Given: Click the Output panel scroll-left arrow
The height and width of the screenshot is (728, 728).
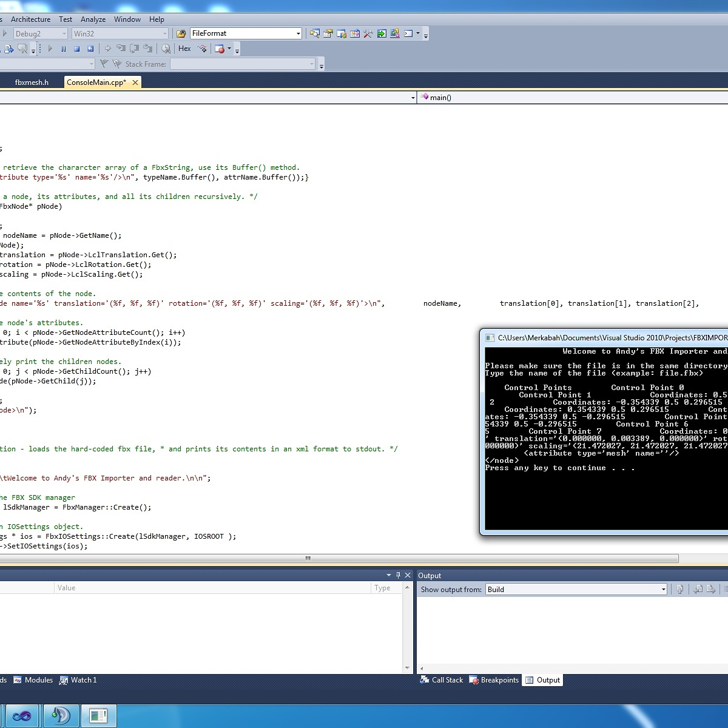Looking at the screenshot, I should pyautogui.click(x=422, y=669).
